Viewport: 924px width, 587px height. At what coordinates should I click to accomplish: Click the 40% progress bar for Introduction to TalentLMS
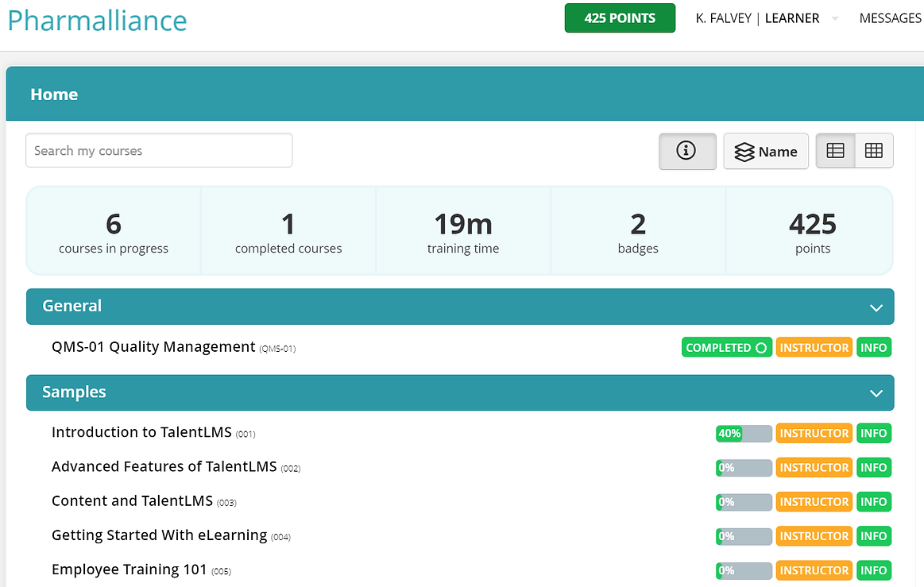(744, 433)
